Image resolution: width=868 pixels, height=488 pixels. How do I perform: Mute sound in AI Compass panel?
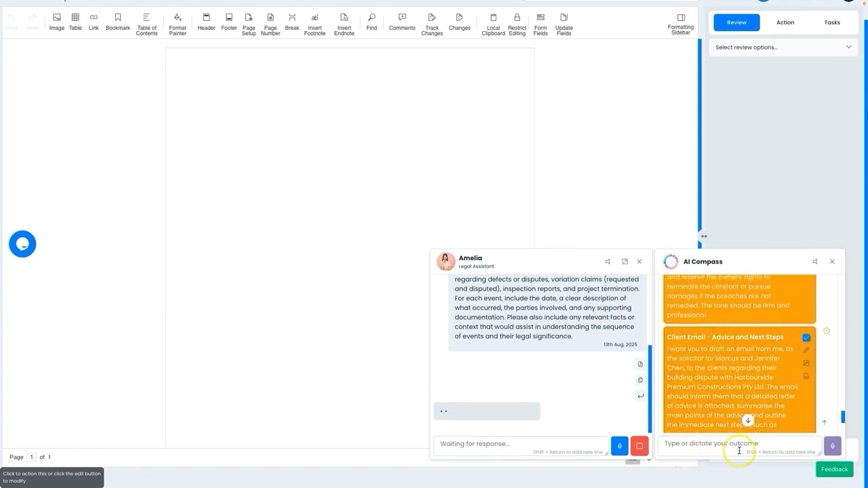814,262
